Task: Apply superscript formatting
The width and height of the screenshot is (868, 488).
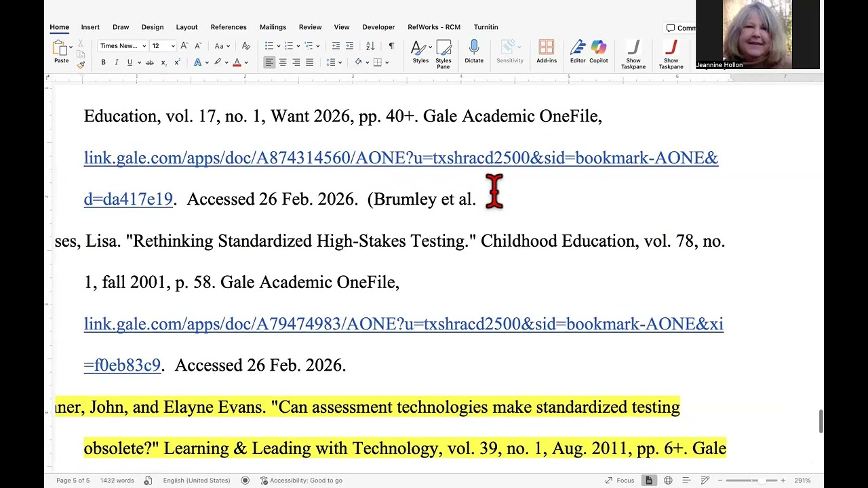Action: [177, 62]
